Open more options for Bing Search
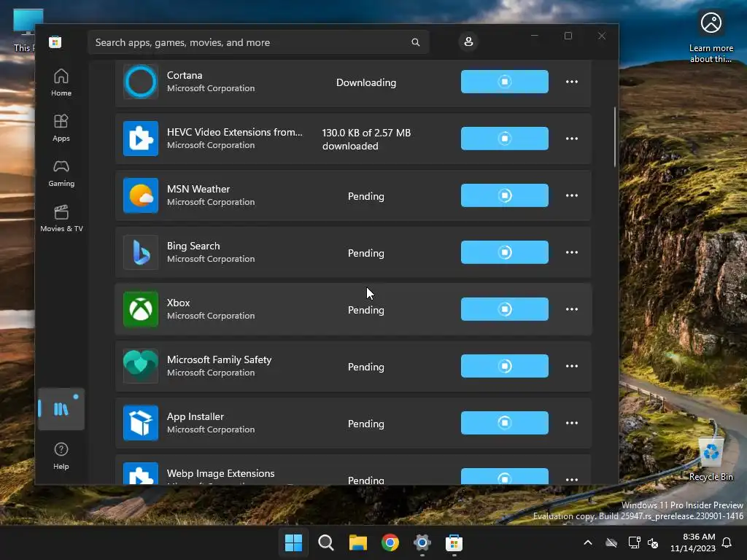This screenshot has width=747, height=560. [x=572, y=252]
